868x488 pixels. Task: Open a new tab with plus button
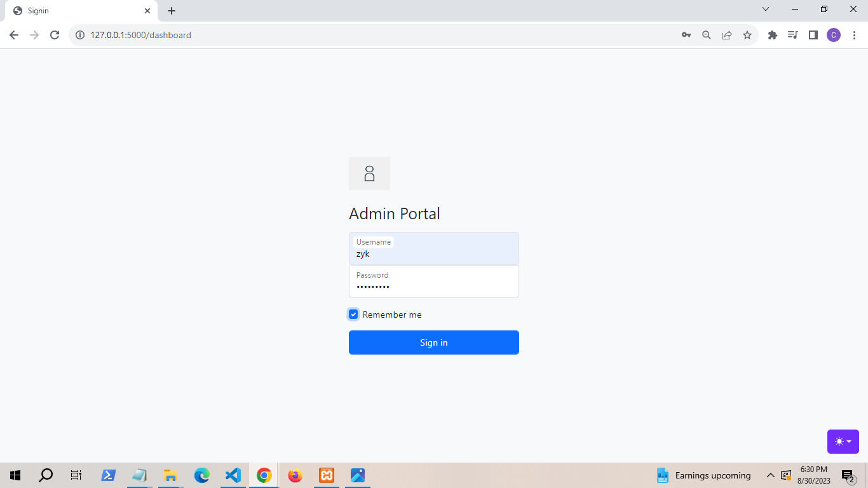coord(172,11)
